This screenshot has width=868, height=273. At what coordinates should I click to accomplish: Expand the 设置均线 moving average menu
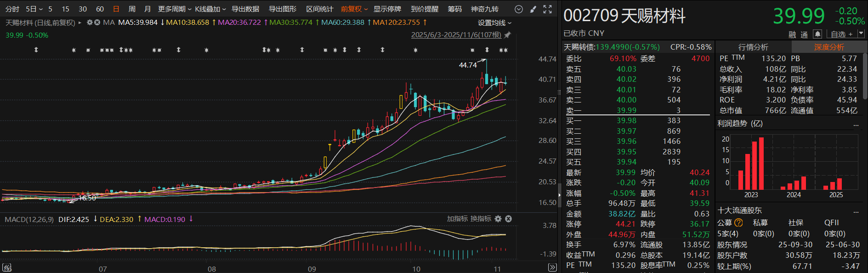[x=494, y=23]
